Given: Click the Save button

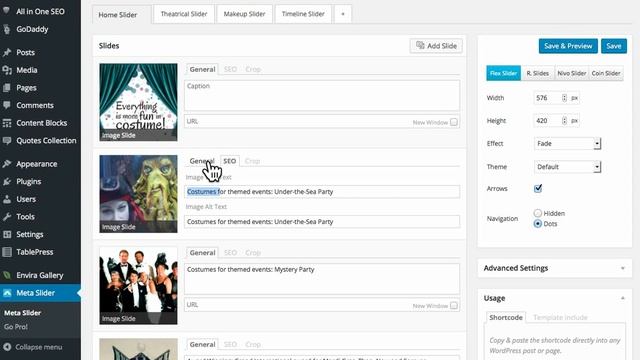Looking at the screenshot, I should coord(613,46).
